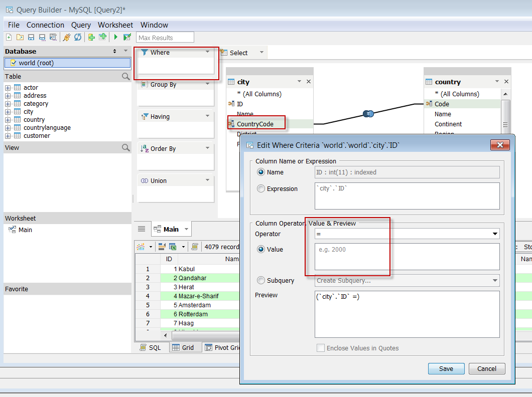Click the Save button in dialog
The width and height of the screenshot is (532, 397).
[x=446, y=368]
